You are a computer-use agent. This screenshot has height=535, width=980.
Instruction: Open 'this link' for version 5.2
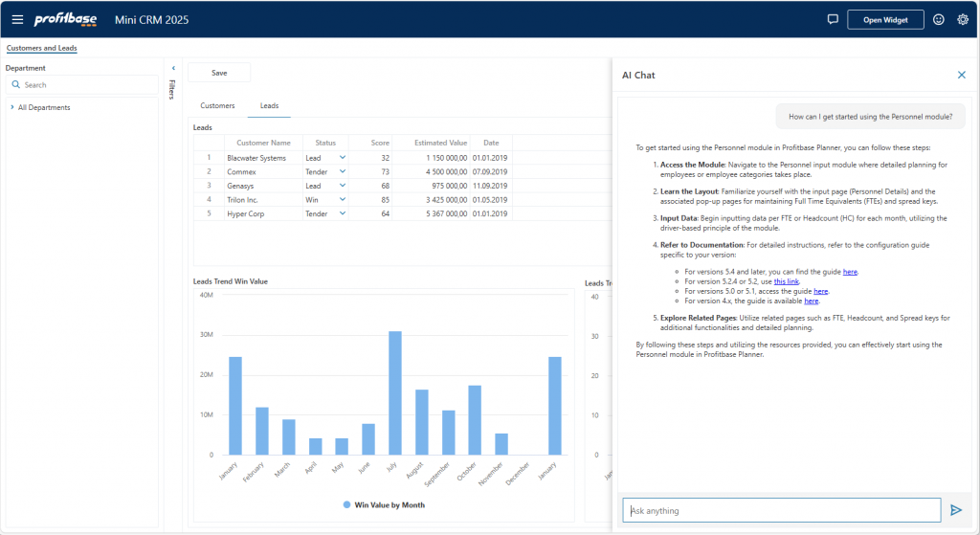coord(787,281)
